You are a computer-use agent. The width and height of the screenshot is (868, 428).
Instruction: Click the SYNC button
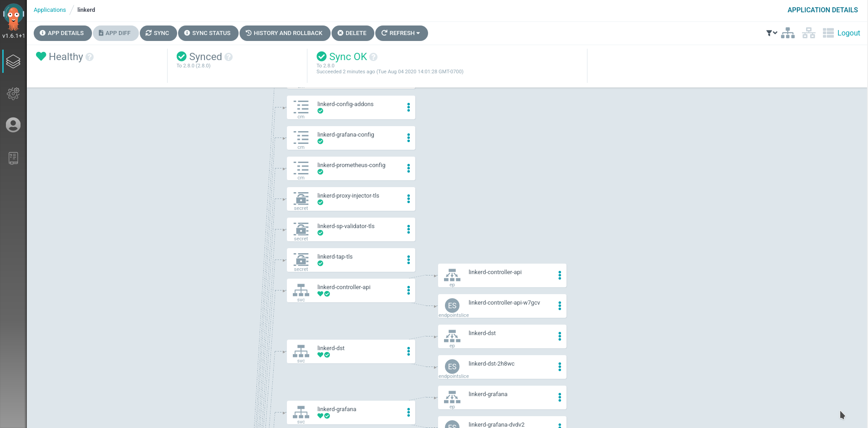[158, 33]
